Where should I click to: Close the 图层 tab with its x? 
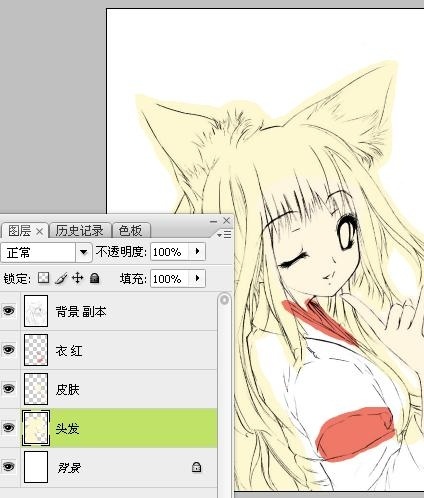(39, 231)
